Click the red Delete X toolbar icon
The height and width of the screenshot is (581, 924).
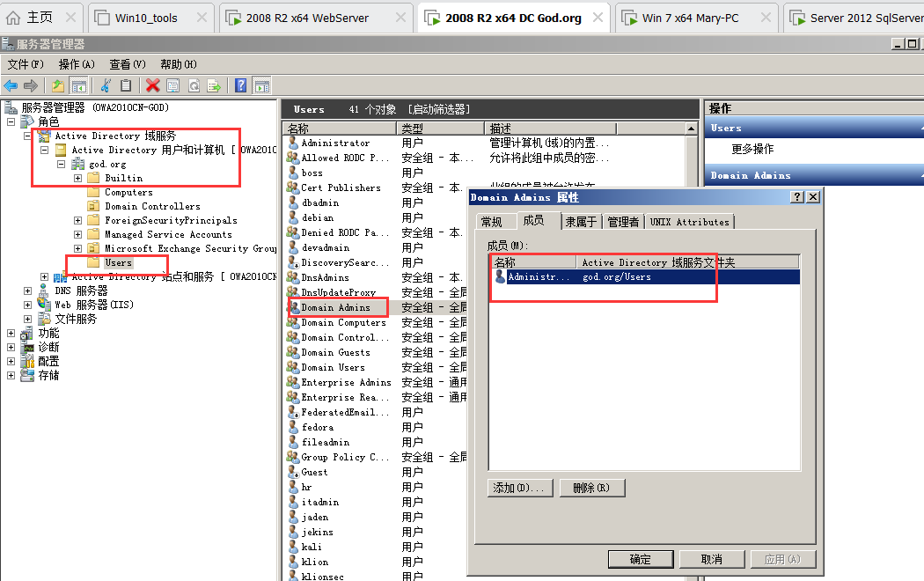(x=153, y=85)
